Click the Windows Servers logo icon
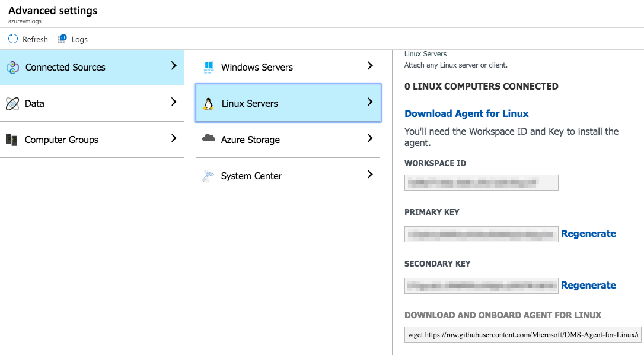Viewport: 644px width, 355px height. click(209, 67)
